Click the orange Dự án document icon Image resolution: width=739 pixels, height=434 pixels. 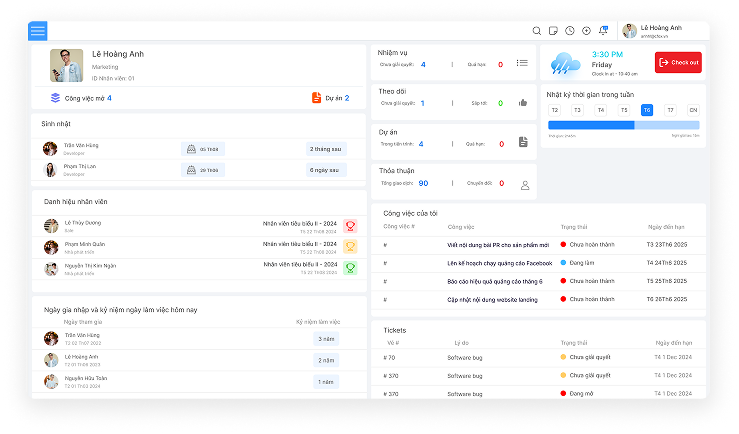[316, 98]
